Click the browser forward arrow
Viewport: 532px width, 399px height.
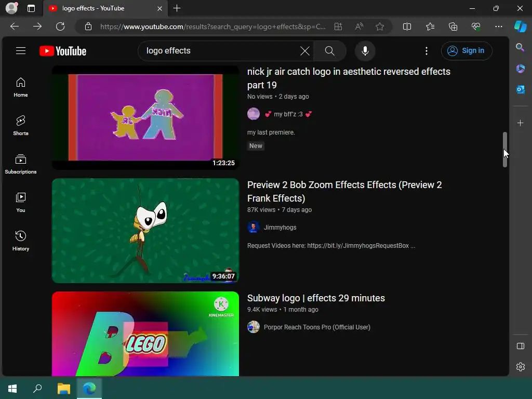37,26
